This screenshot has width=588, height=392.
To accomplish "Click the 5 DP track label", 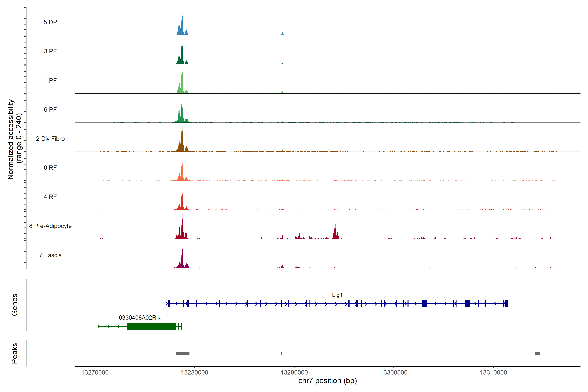I will [x=50, y=22].
